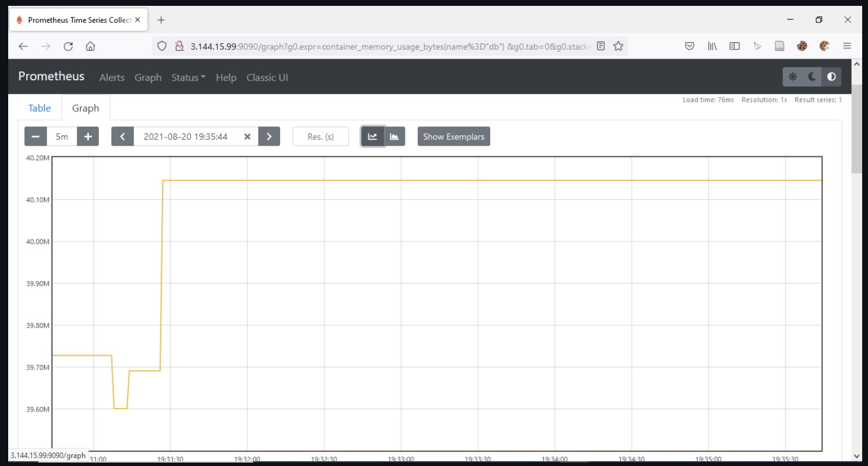This screenshot has width=868, height=466.
Task: Open a new browser tab
Action: click(161, 20)
